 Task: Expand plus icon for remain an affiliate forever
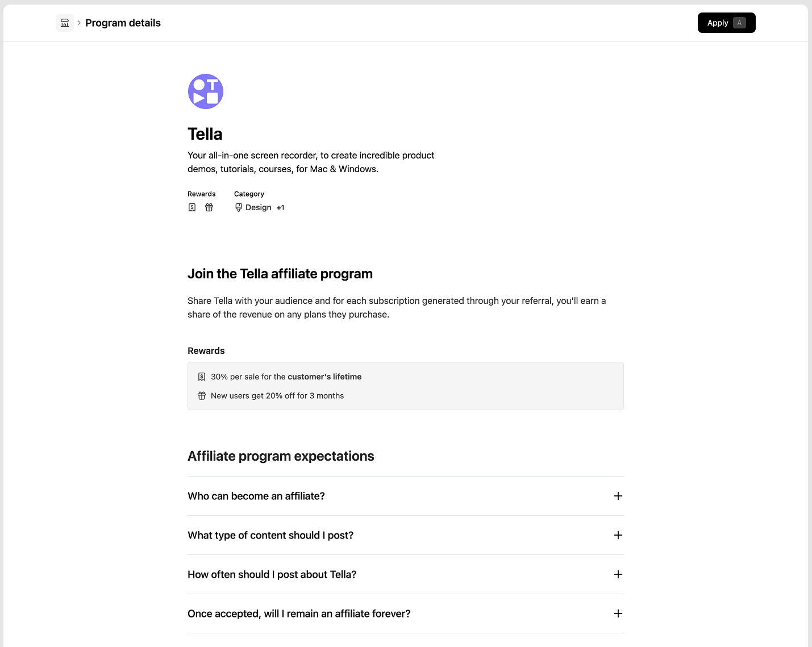click(618, 613)
